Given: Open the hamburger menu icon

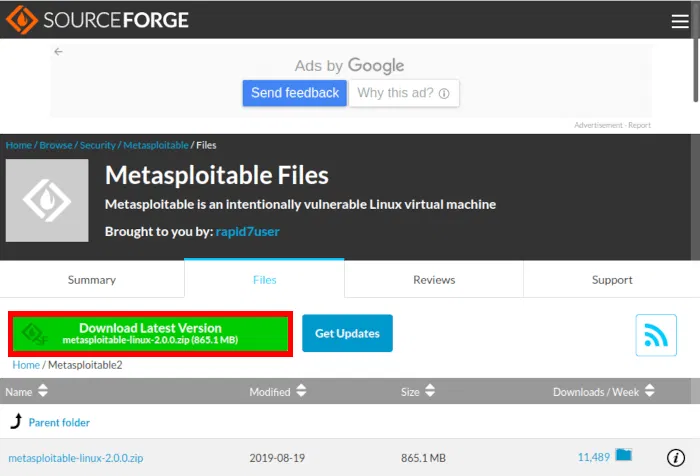Looking at the screenshot, I should click(680, 21).
